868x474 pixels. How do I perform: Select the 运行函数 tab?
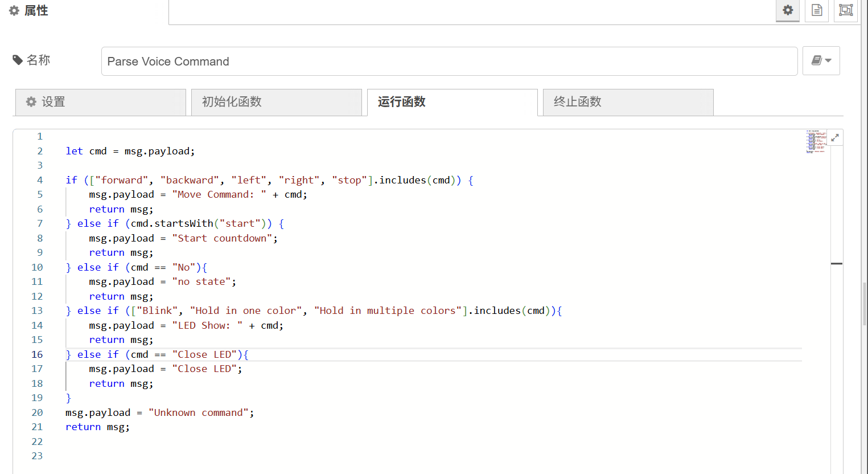(452, 102)
